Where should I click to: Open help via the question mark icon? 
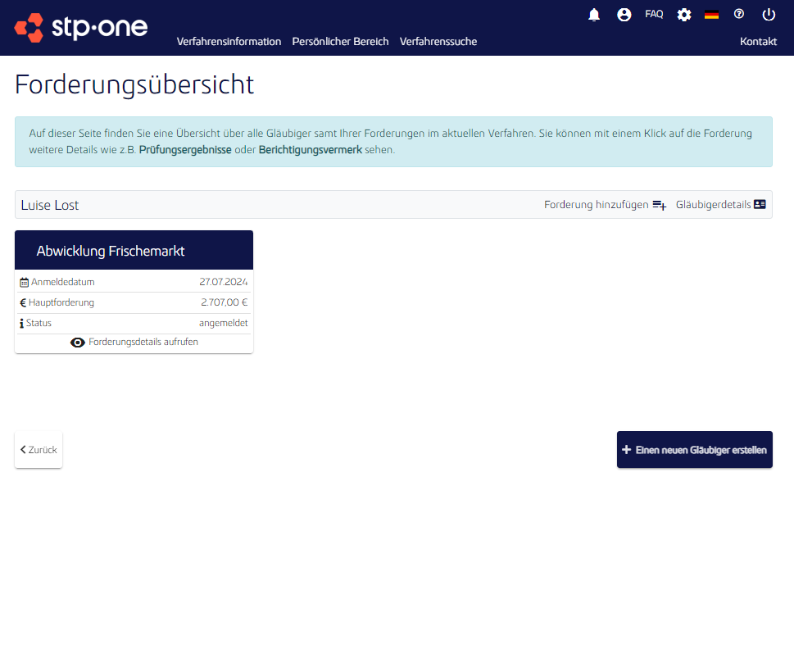(x=739, y=14)
